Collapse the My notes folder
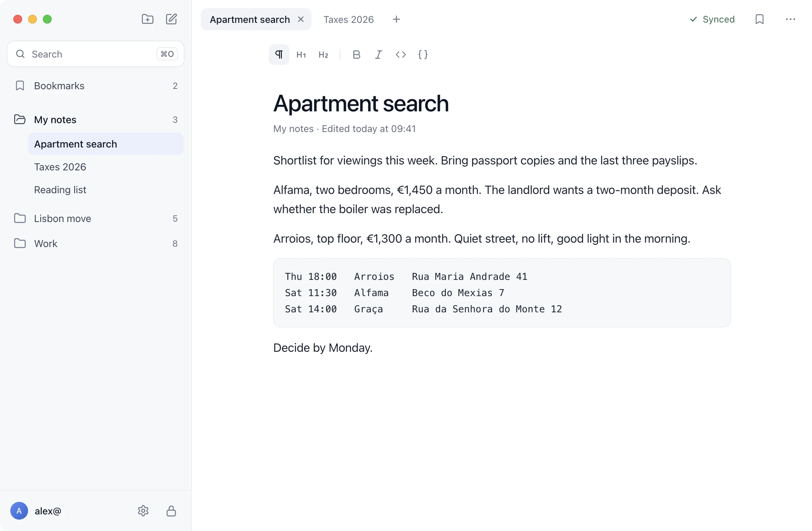The height and width of the screenshot is (531, 812). click(96, 119)
